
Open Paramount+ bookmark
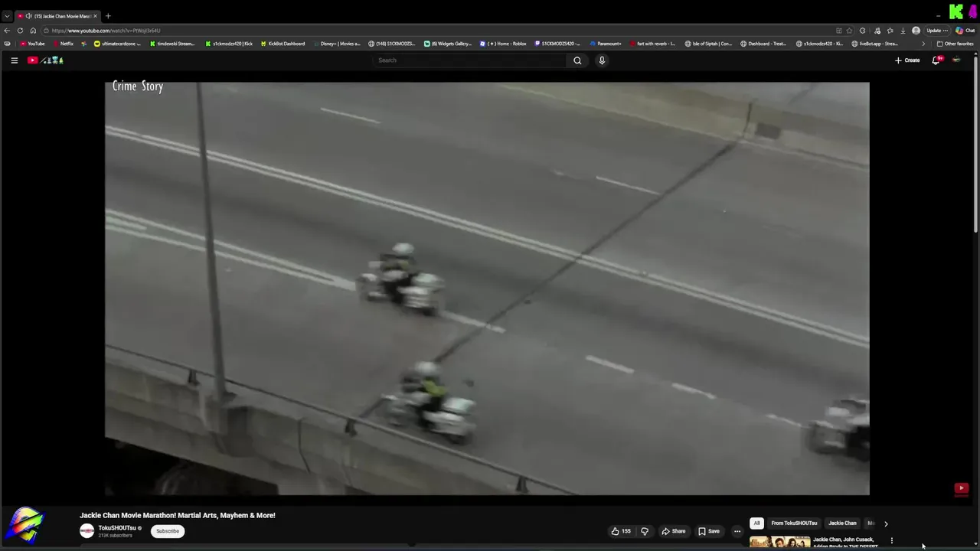(x=605, y=44)
